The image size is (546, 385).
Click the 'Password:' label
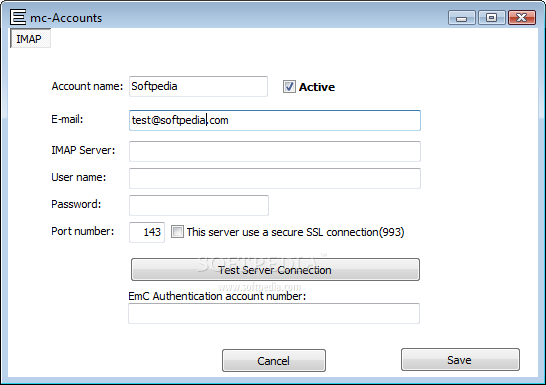(76, 204)
